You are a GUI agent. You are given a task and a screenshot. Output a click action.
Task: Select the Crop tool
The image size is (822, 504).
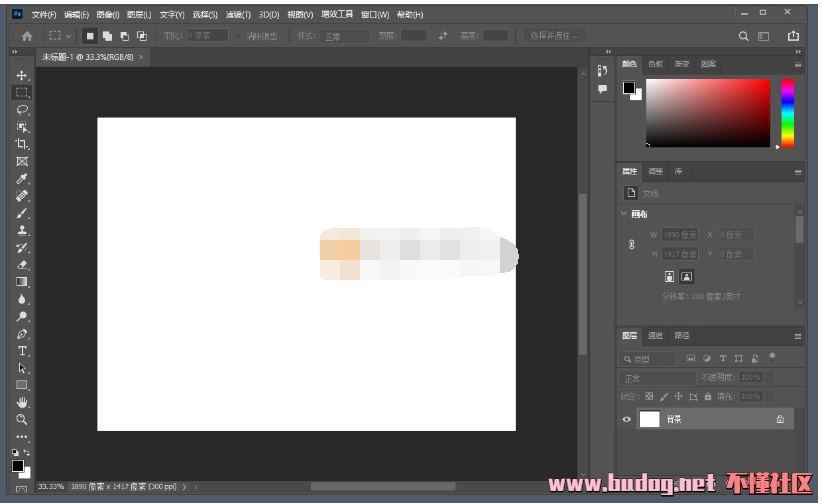pos(21,144)
